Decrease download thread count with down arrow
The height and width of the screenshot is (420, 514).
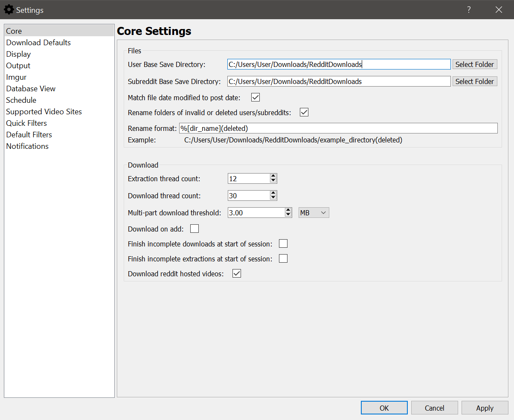[273, 198]
